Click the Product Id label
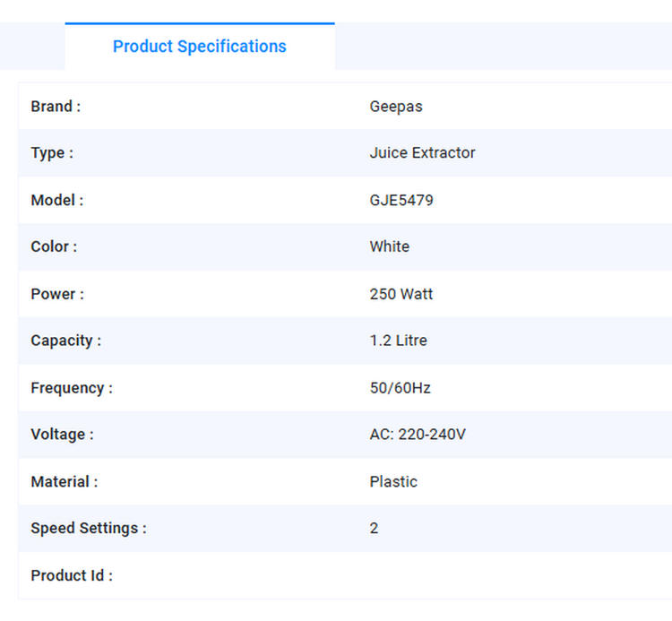This screenshot has height=621, width=672. pyautogui.click(x=72, y=576)
